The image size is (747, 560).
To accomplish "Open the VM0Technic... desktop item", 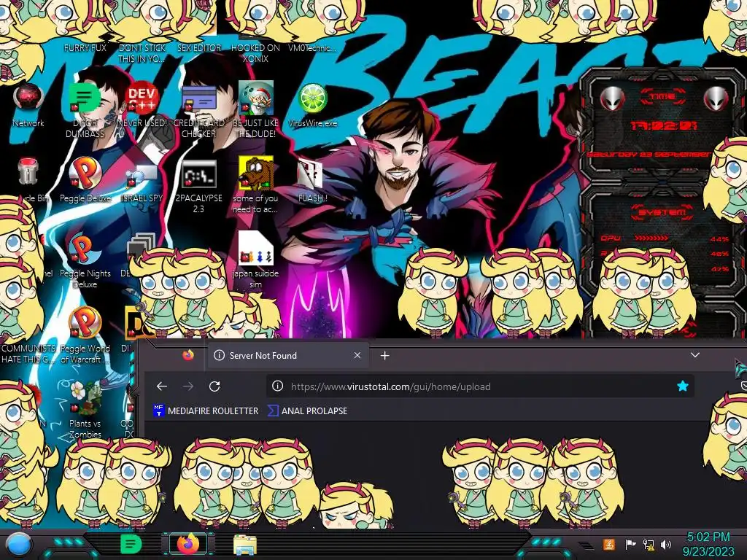I will coord(312,47).
